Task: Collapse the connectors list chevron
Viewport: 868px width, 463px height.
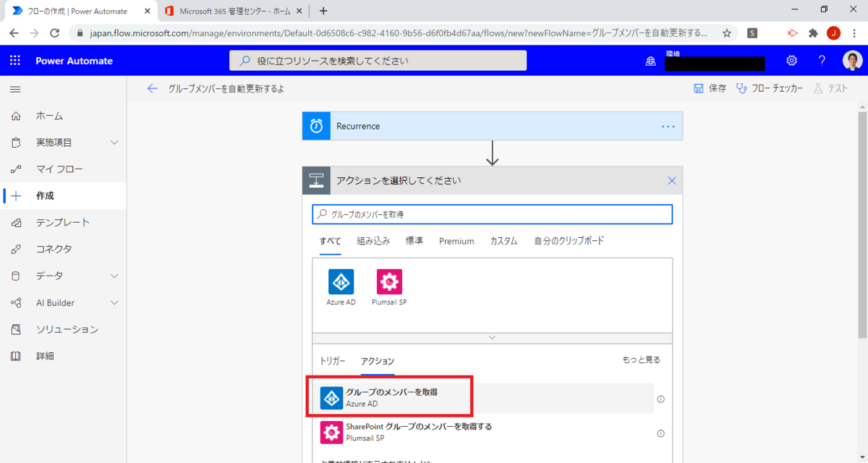Action: pos(492,338)
